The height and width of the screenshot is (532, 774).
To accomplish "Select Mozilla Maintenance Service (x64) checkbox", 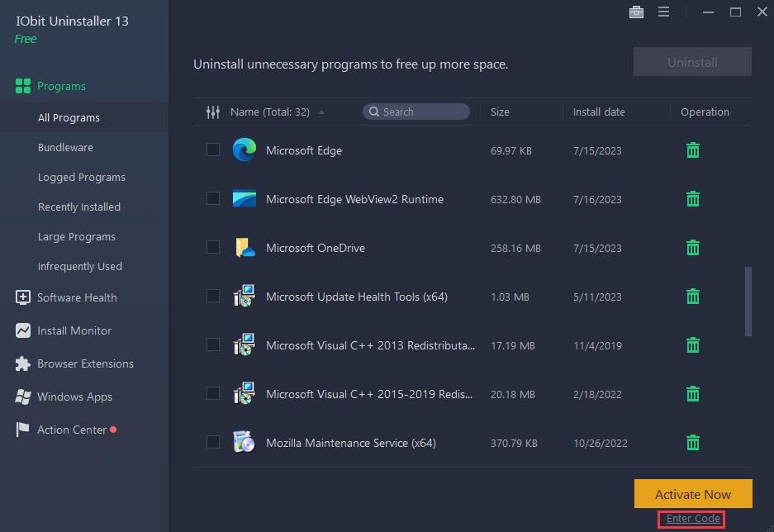I will 213,442.
